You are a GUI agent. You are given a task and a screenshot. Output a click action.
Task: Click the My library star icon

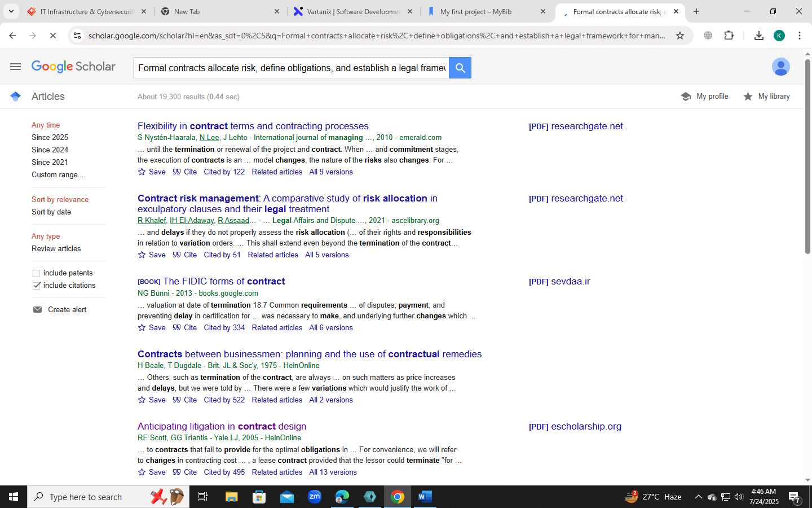coord(748,97)
